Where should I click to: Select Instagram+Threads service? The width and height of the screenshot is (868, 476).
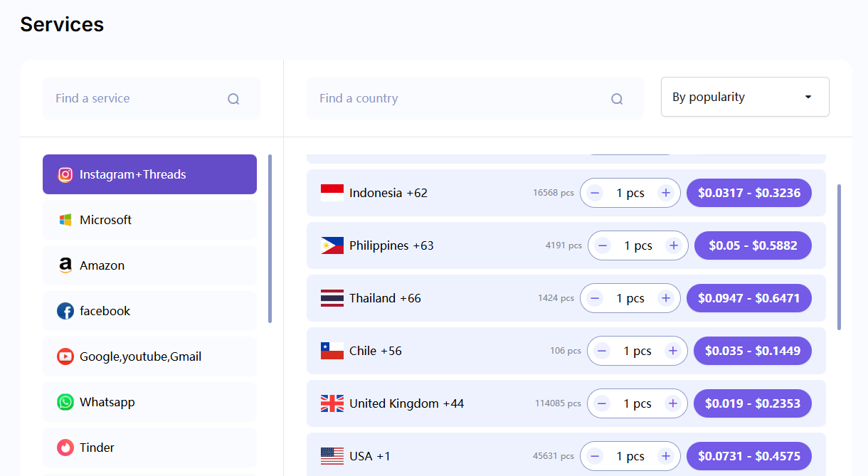pos(149,174)
